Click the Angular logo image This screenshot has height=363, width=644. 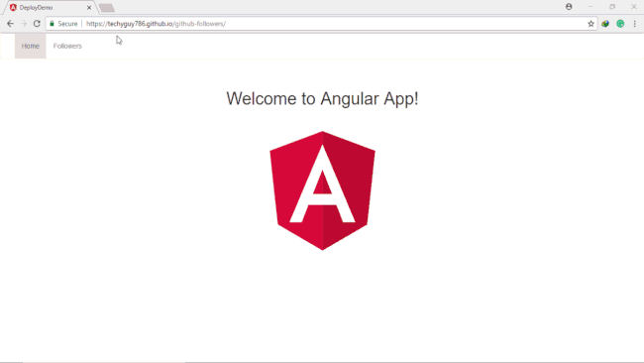click(322, 190)
